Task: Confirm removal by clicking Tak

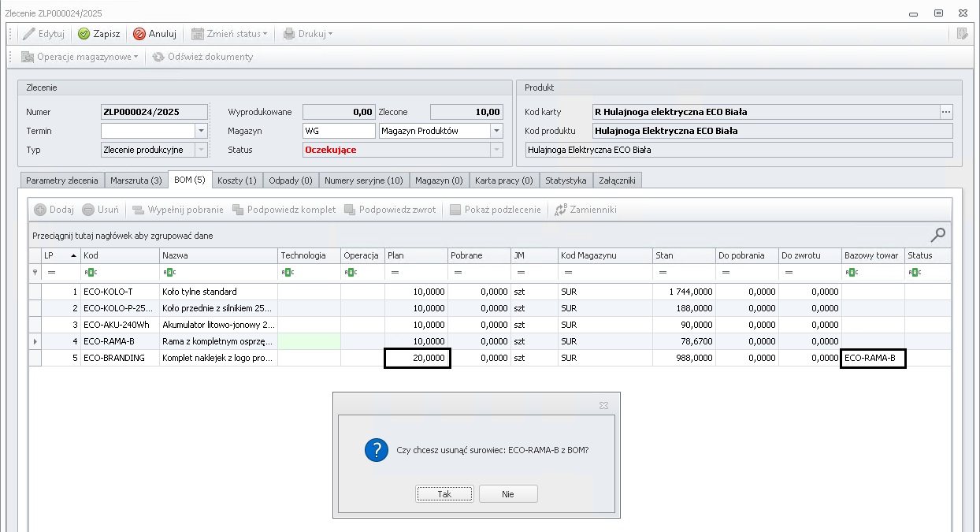Action: click(445, 494)
